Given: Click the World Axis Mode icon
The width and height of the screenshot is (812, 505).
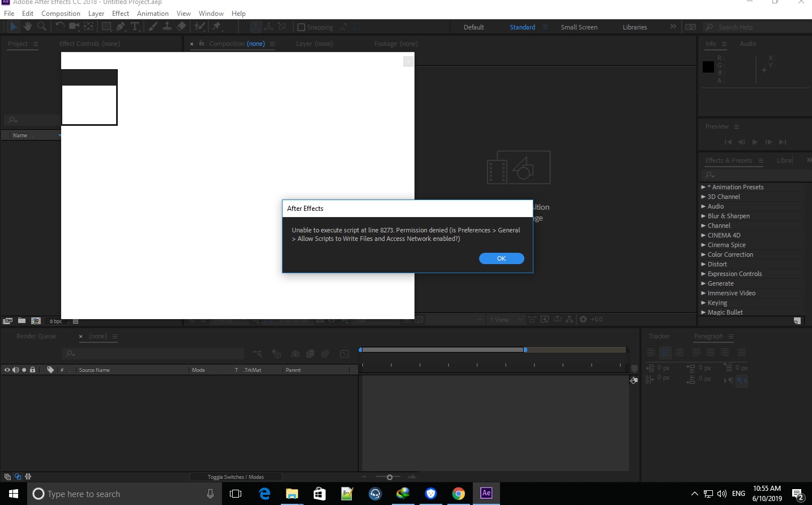Looking at the screenshot, I should [x=269, y=27].
